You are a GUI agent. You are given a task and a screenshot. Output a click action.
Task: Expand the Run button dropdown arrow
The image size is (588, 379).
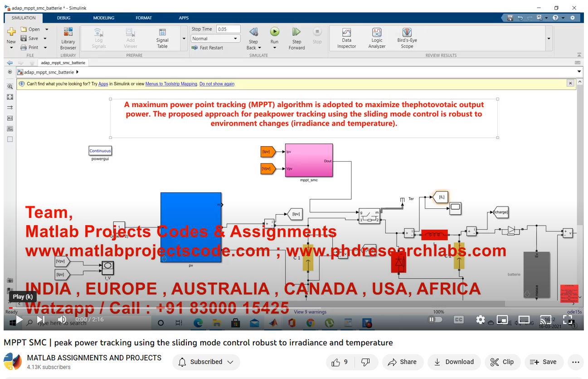tap(275, 48)
